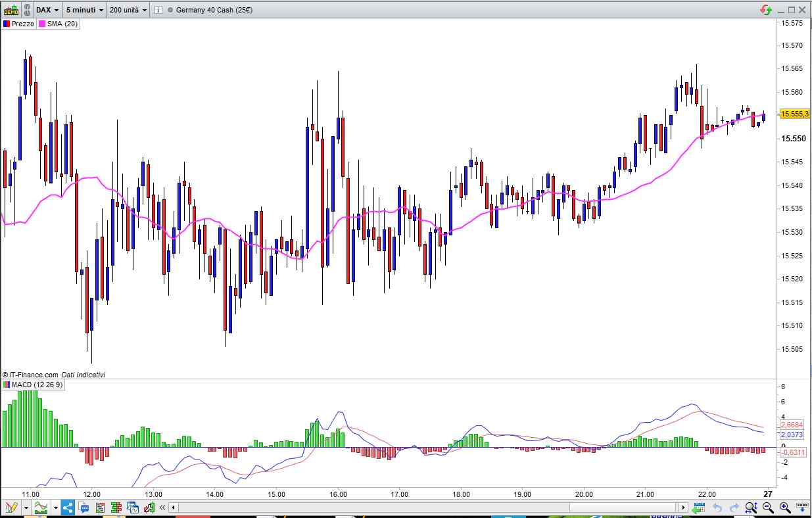
Task: Click the blue share icon
Action: tap(68, 507)
